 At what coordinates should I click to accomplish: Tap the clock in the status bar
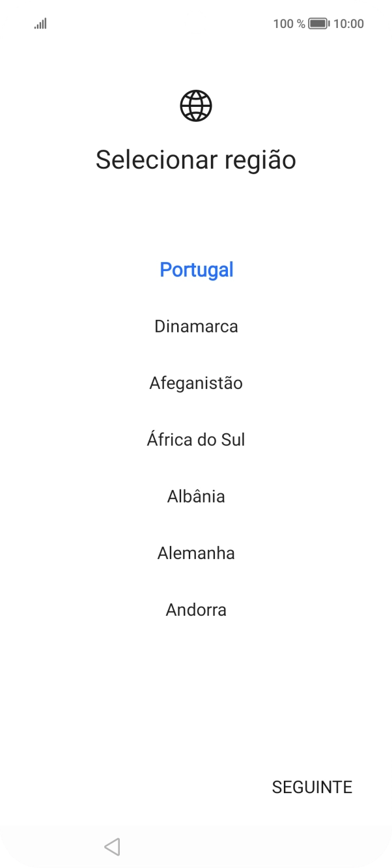(350, 23)
